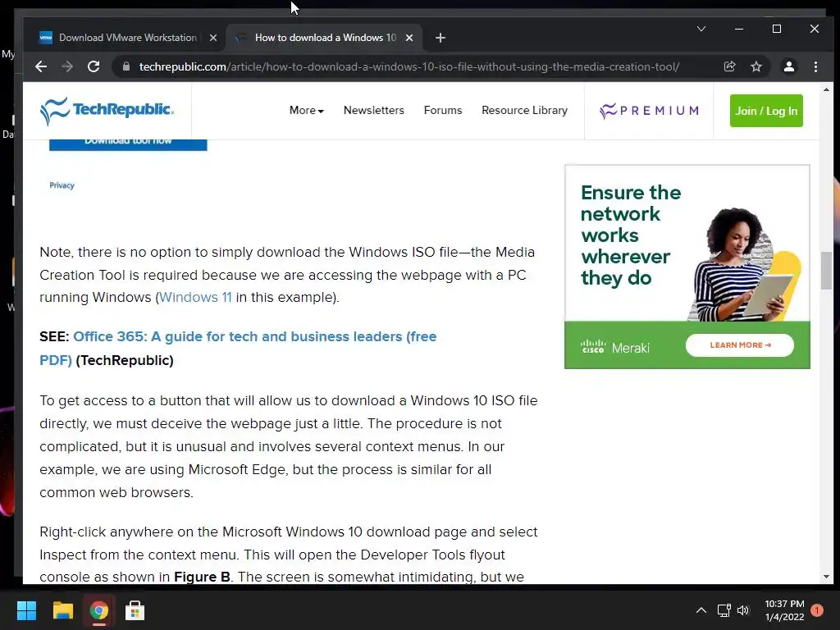The height and width of the screenshot is (630, 840).
Task: Follow the Windows 11 link
Action: click(195, 297)
